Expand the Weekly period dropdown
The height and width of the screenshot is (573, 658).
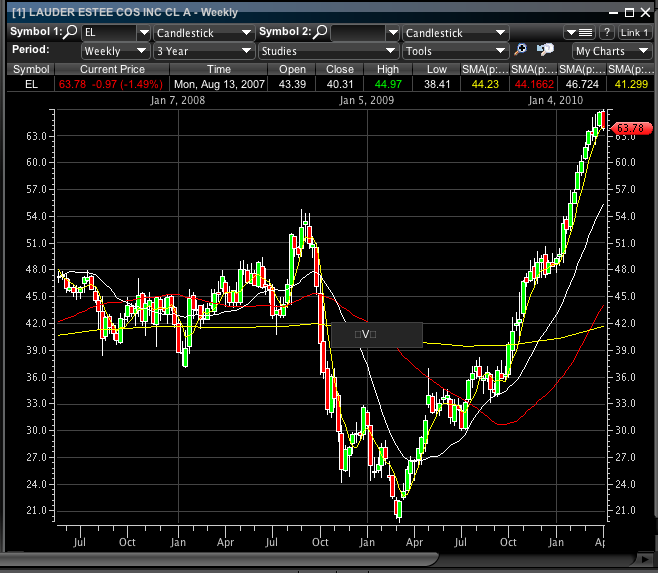coord(115,50)
